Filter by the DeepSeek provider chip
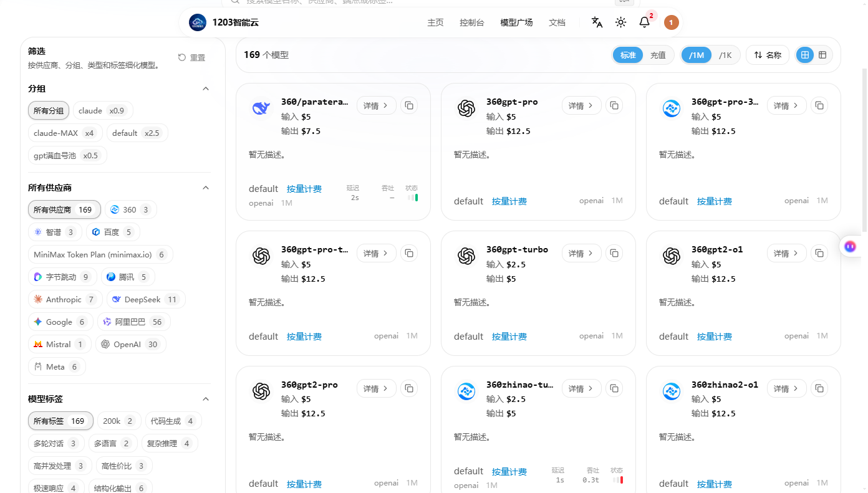 coord(145,299)
